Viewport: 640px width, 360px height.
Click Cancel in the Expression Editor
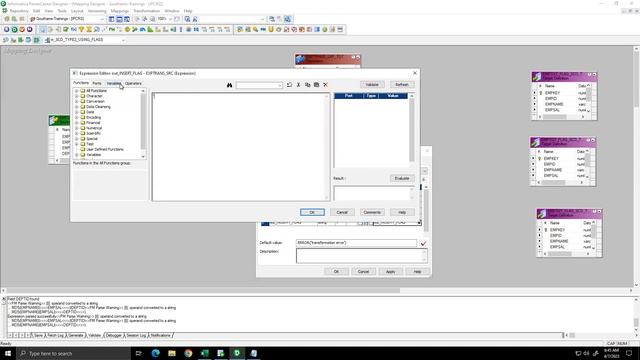(x=342, y=212)
